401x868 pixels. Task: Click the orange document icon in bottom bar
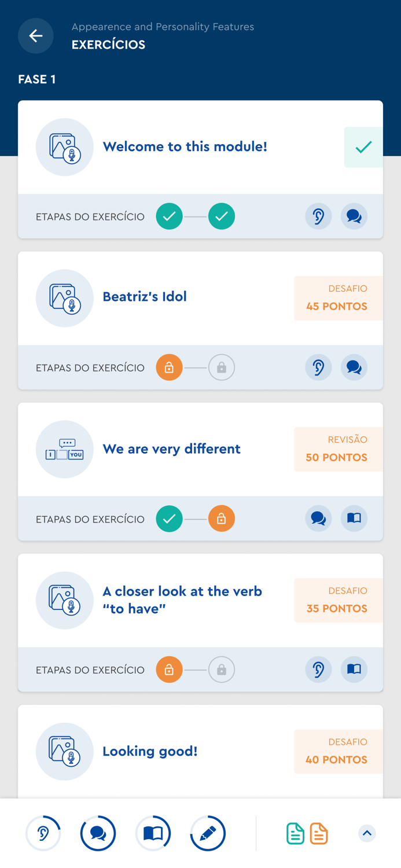click(x=318, y=833)
